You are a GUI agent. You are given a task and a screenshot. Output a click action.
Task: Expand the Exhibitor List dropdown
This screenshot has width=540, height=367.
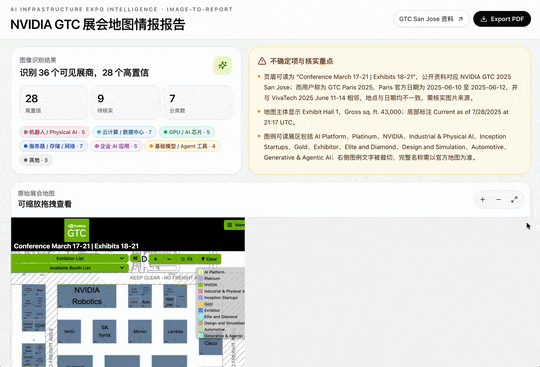click(x=70, y=258)
